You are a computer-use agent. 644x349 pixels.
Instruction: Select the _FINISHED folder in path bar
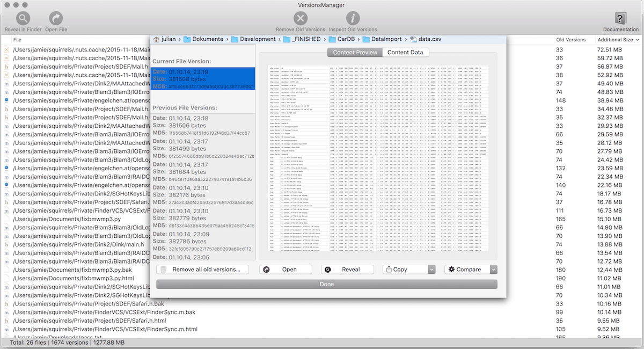pos(301,39)
